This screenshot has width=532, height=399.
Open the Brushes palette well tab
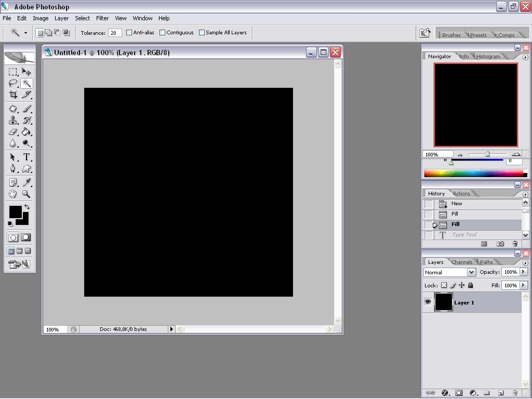click(451, 35)
